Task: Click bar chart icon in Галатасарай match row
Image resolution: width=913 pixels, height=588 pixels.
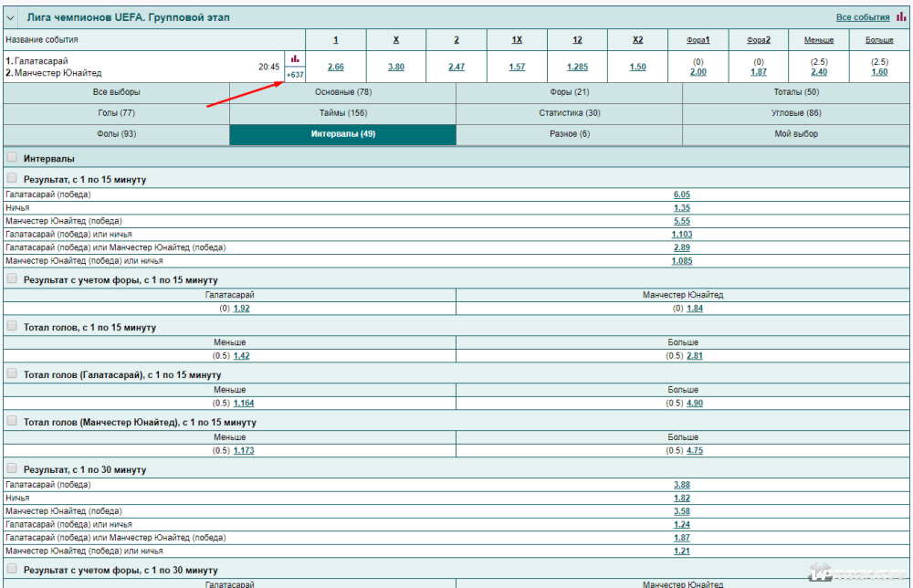Action: click(x=295, y=58)
